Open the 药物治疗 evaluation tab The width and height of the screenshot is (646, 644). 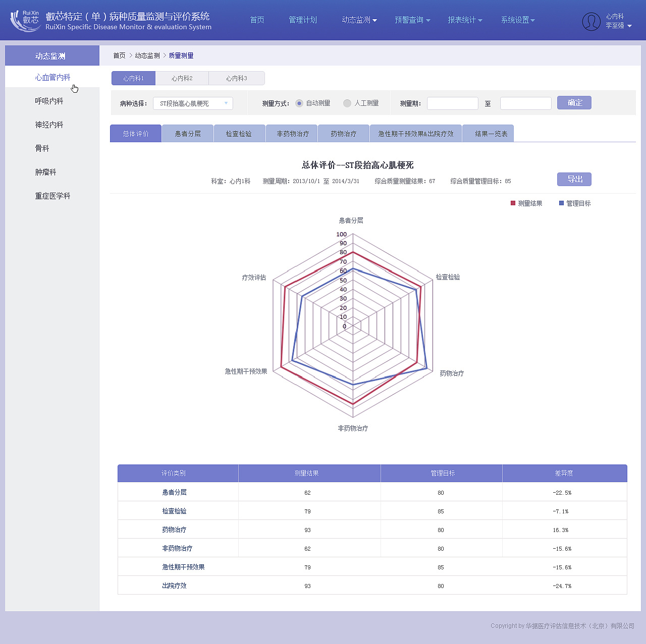pyautogui.click(x=343, y=133)
